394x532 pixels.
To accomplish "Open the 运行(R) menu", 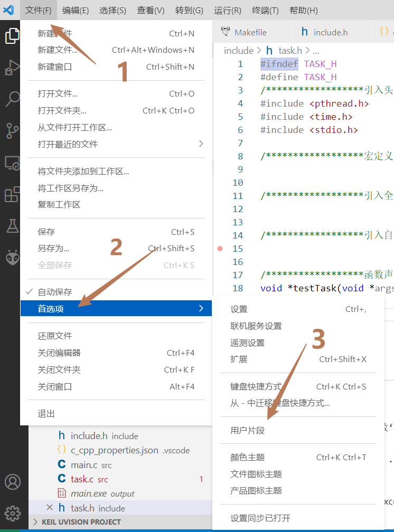I will pos(228,10).
